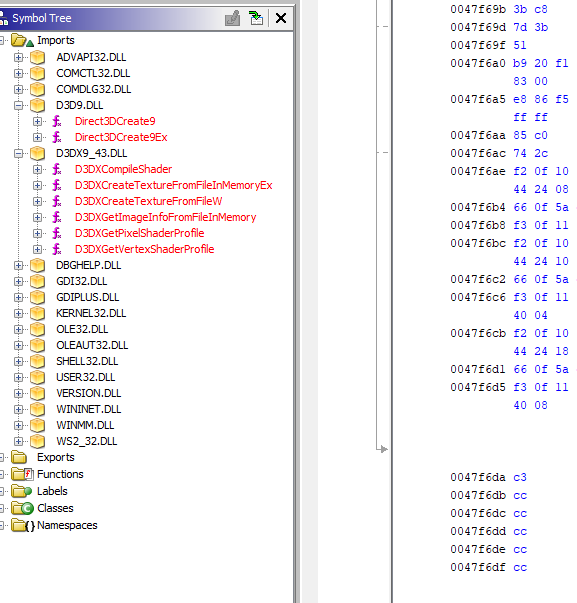This screenshot has width=577, height=603.
Task: Select D3DXCreateTextureFromFileW import
Action: pyautogui.click(x=148, y=201)
